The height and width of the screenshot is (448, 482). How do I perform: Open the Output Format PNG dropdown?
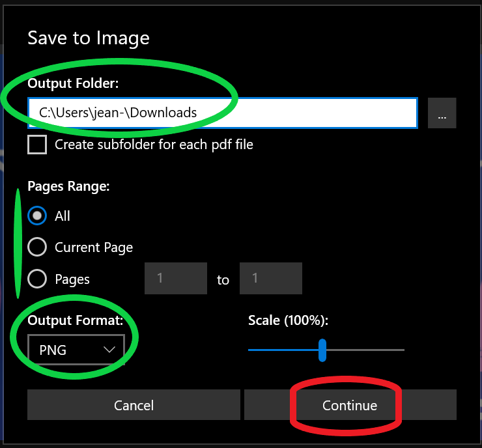click(76, 350)
